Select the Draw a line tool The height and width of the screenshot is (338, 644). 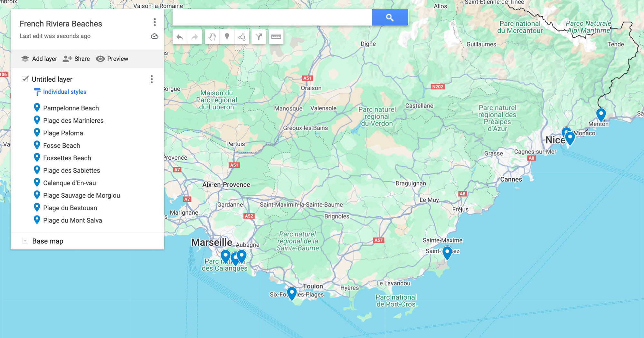point(242,37)
